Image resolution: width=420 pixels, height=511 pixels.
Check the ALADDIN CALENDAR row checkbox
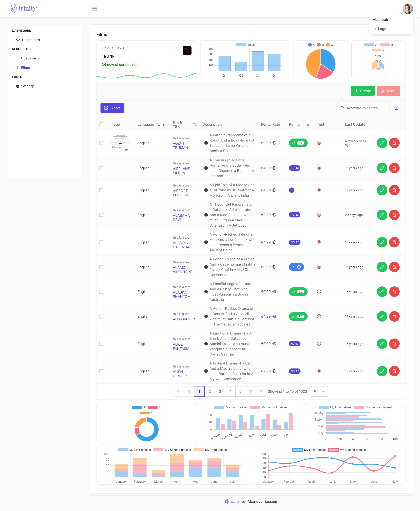coord(101,242)
